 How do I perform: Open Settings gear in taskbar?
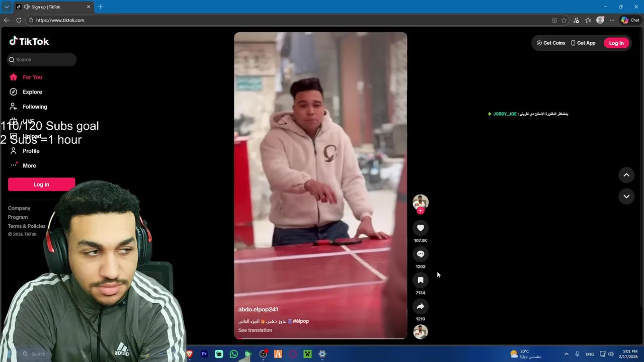pos(323,354)
